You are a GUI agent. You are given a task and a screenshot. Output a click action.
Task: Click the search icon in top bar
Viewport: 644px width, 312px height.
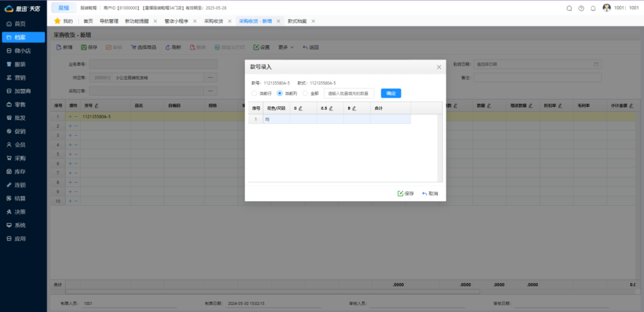coord(569,8)
